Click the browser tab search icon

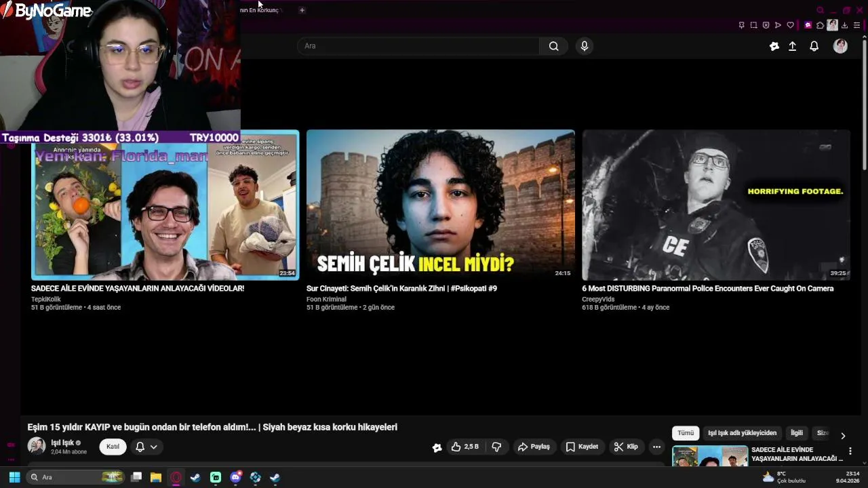[x=821, y=10]
